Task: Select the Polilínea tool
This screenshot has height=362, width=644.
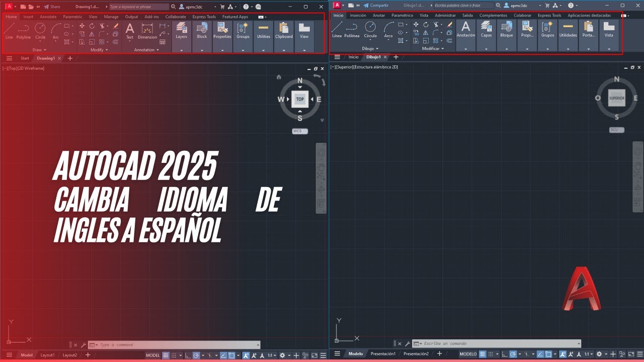Action: (352, 30)
